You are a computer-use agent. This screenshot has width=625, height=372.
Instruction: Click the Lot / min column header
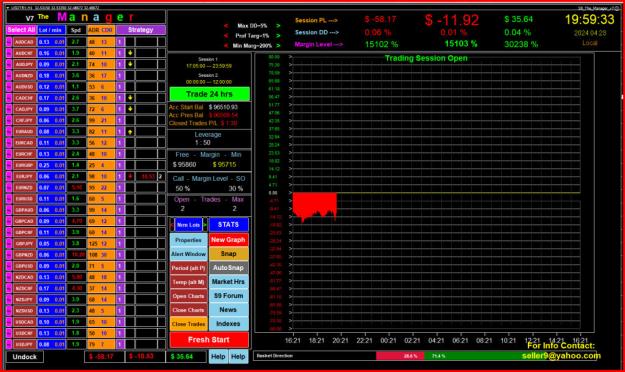pyautogui.click(x=51, y=30)
